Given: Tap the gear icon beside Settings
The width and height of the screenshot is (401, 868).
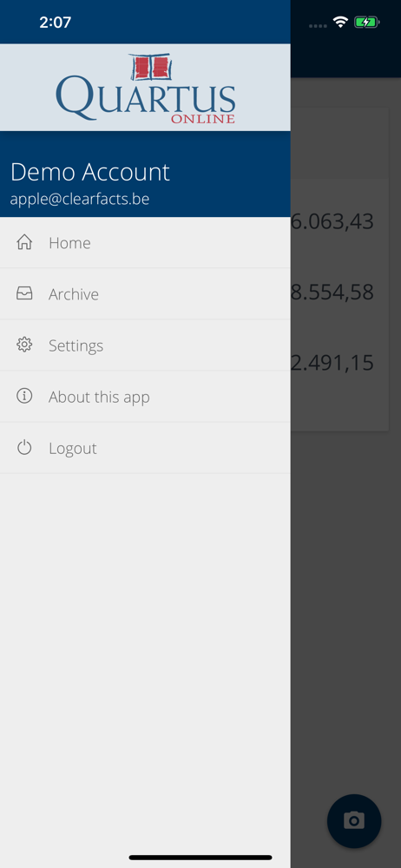Looking at the screenshot, I should pyautogui.click(x=24, y=345).
